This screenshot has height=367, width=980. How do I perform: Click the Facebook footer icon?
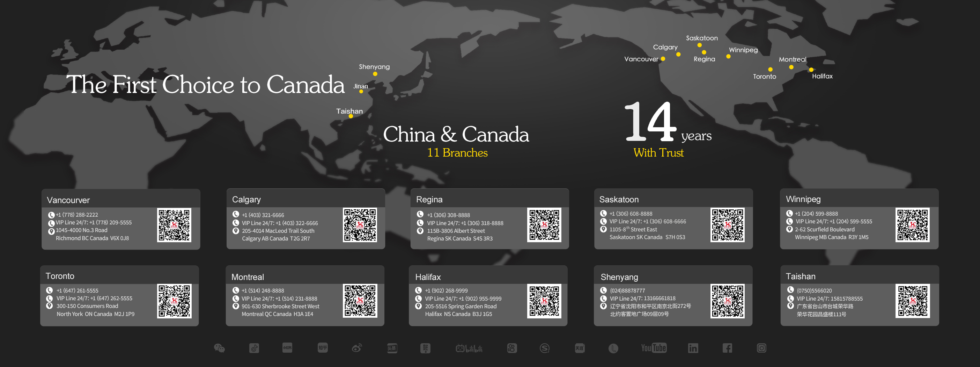point(727,348)
